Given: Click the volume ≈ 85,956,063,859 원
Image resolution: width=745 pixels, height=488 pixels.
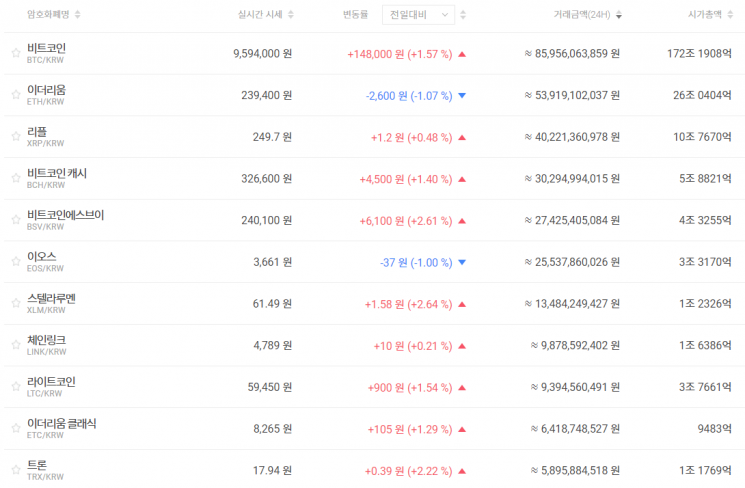Looking at the screenshot, I should pyautogui.click(x=572, y=54).
